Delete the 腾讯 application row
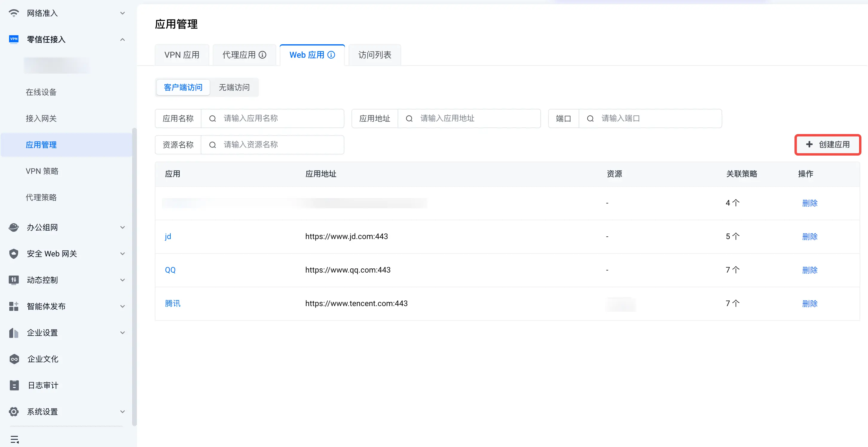Image resolution: width=868 pixels, height=447 pixels. pyautogui.click(x=810, y=304)
